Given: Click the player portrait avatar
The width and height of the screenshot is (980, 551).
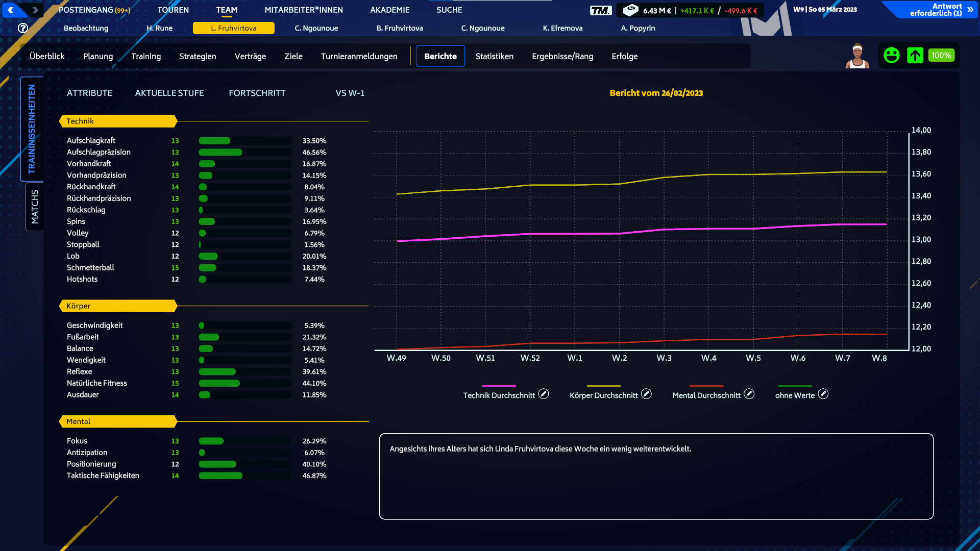Looking at the screenshot, I should pyautogui.click(x=857, y=56).
